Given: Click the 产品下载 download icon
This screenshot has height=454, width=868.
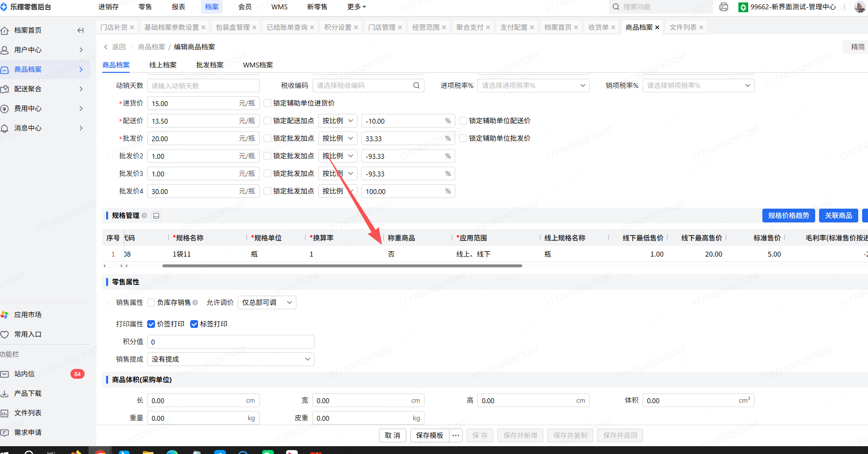Looking at the screenshot, I should [5, 393].
